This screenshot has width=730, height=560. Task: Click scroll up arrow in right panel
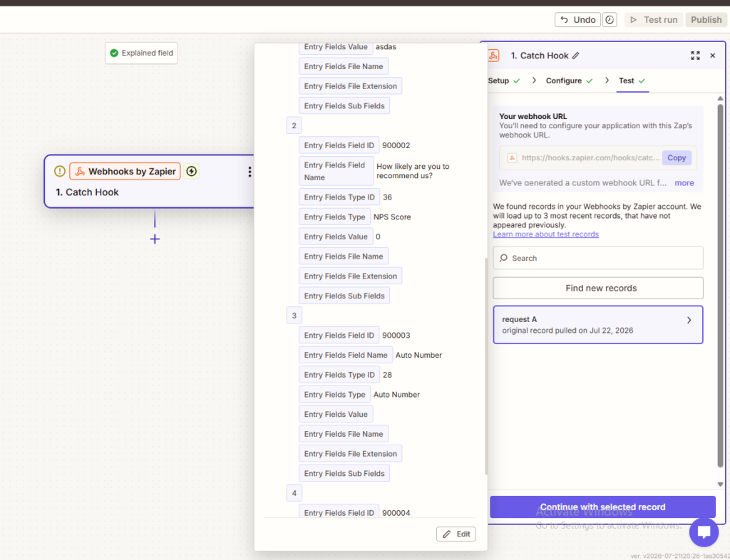coord(720,98)
